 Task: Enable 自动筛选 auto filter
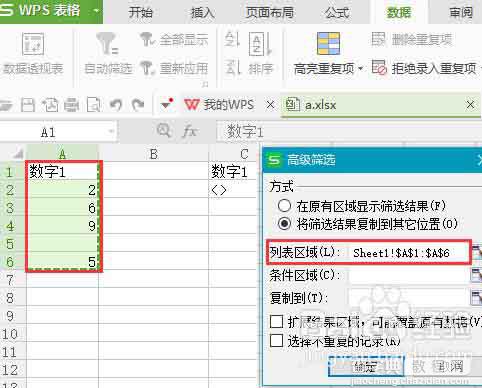(x=108, y=53)
